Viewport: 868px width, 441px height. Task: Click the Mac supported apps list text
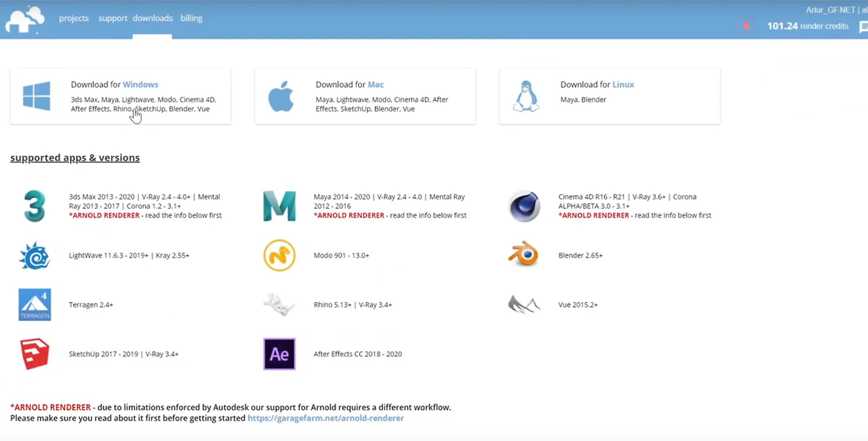pyautogui.click(x=382, y=104)
